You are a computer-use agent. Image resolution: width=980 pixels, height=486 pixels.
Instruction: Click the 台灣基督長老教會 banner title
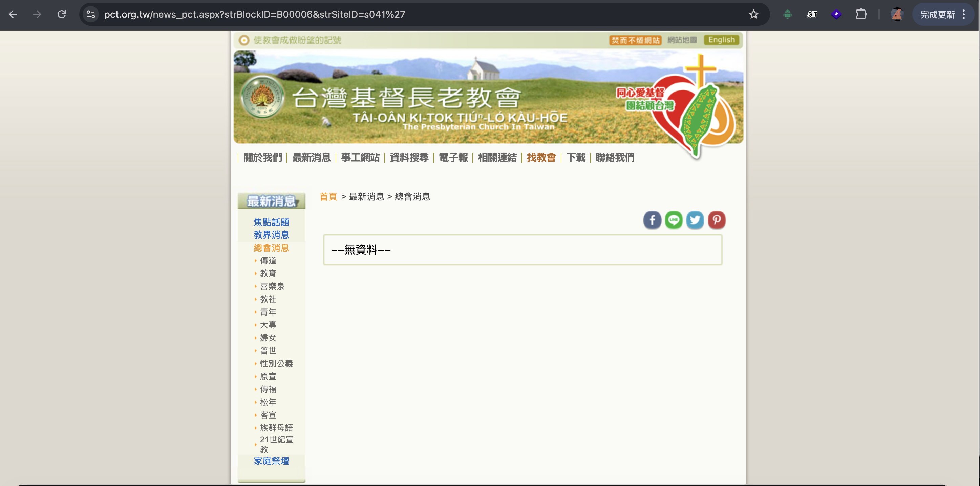point(406,98)
